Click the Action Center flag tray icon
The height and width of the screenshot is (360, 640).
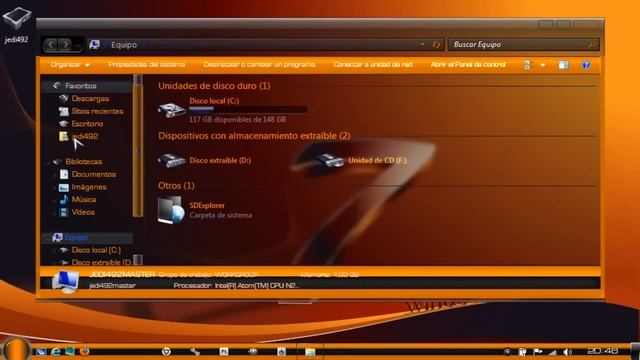point(538,351)
